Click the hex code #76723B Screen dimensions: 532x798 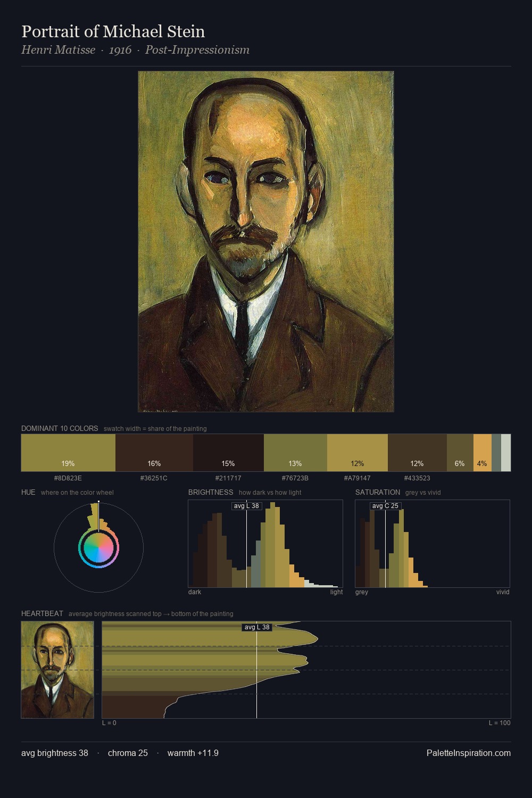(295, 478)
